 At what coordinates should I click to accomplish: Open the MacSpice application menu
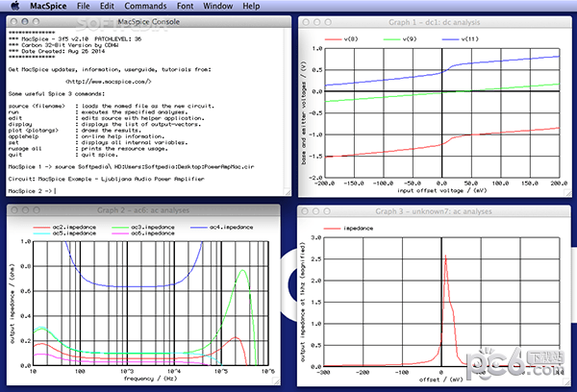(x=48, y=6)
